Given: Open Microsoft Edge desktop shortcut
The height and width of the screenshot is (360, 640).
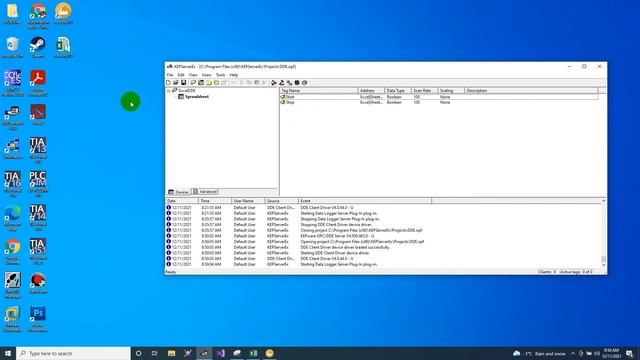Looking at the screenshot, I should pos(12,218).
